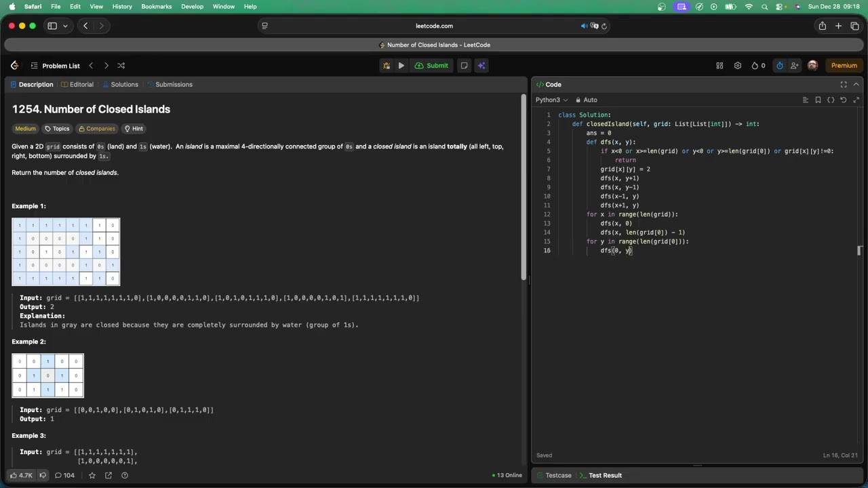Like the problem with thumbs up
This screenshot has height=488, width=868.
[21, 475]
